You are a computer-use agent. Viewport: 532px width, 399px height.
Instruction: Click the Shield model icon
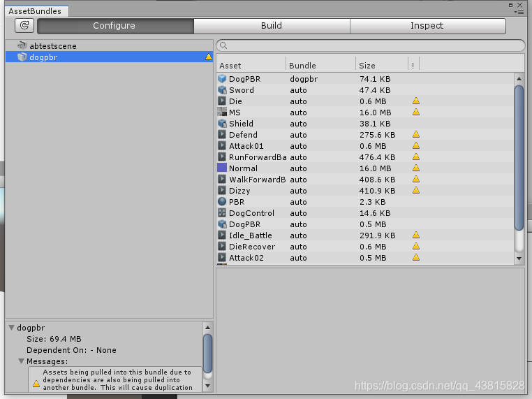coord(222,123)
